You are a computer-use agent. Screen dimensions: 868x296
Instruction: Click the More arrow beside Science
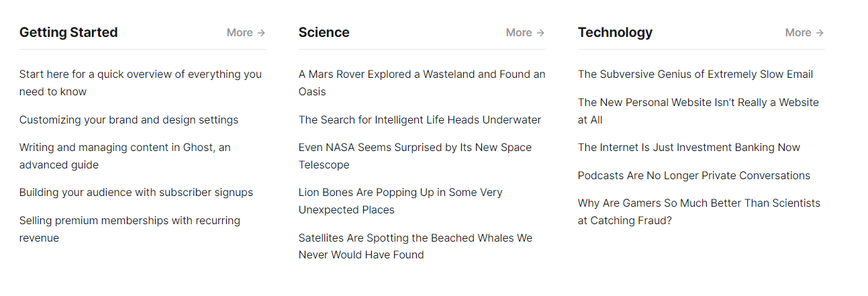pos(525,33)
